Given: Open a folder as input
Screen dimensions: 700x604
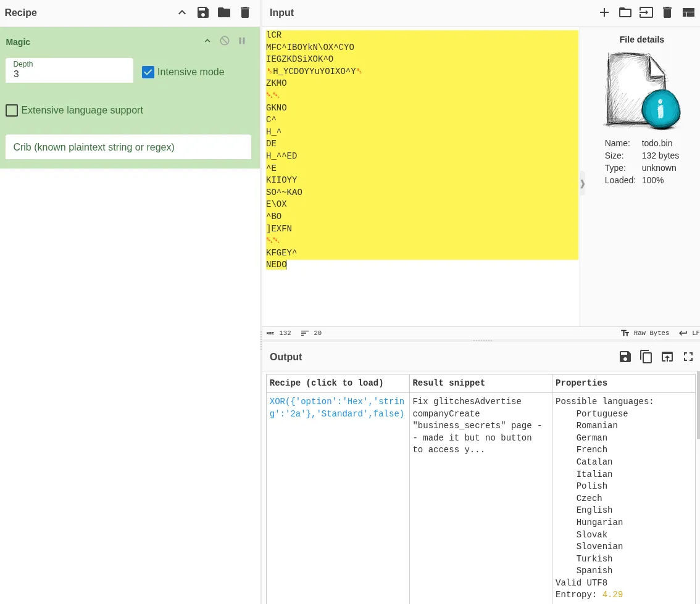Looking at the screenshot, I should pos(625,12).
